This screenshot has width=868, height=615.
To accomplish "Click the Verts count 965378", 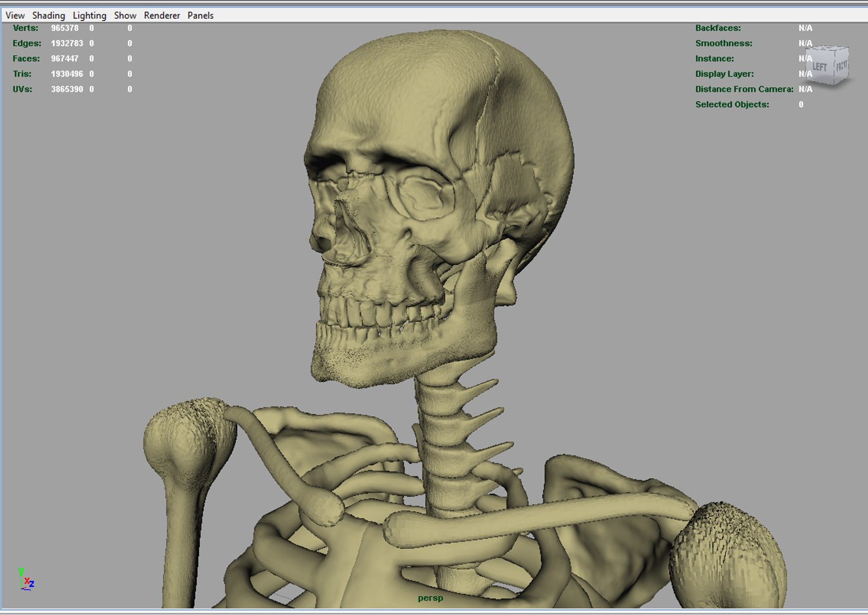I will click(x=65, y=28).
